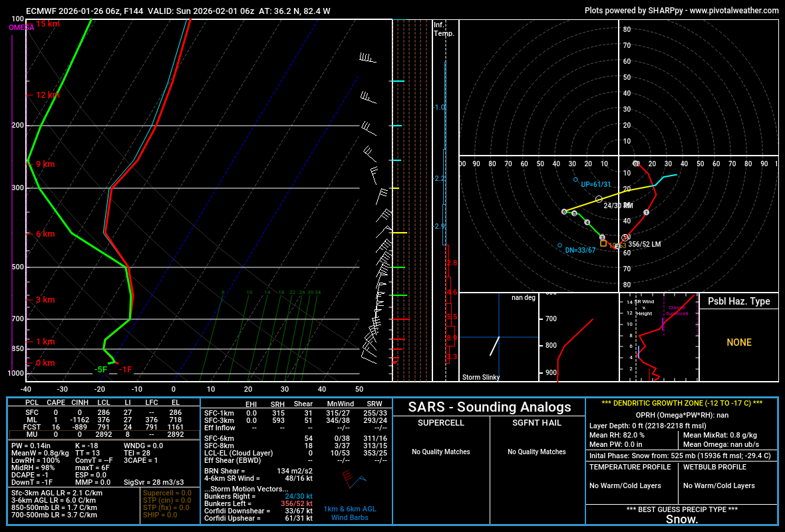Screen dimensions: 785x532
Task: Click the SARS - Sounding Analogs heading
Action: 489,407
